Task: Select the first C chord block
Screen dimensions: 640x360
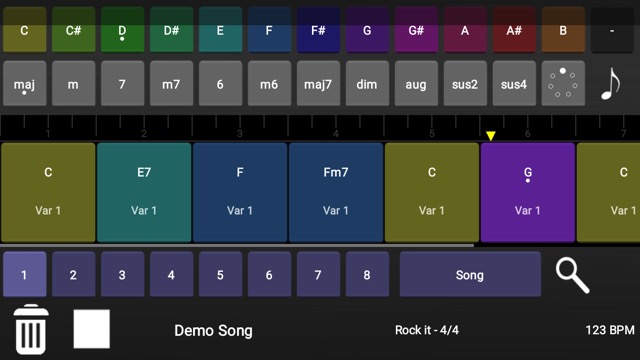Action: pos(48,192)
